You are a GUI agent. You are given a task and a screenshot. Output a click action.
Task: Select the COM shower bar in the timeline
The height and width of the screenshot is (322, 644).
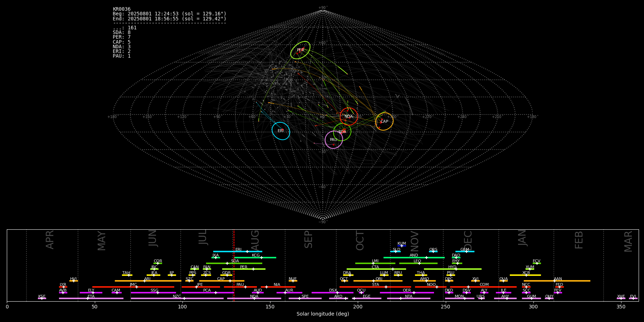tap(483, 287)
